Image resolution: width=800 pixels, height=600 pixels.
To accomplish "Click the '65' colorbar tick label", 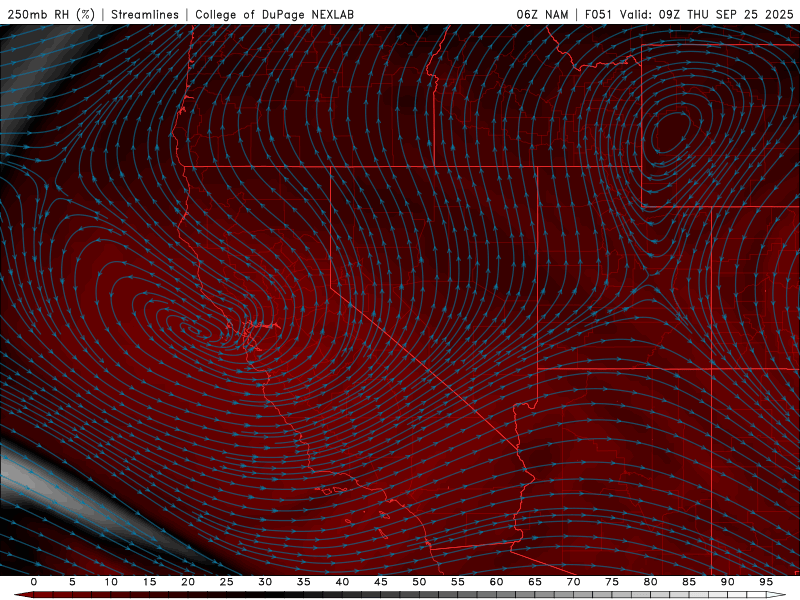I will (x=535, y=582).
